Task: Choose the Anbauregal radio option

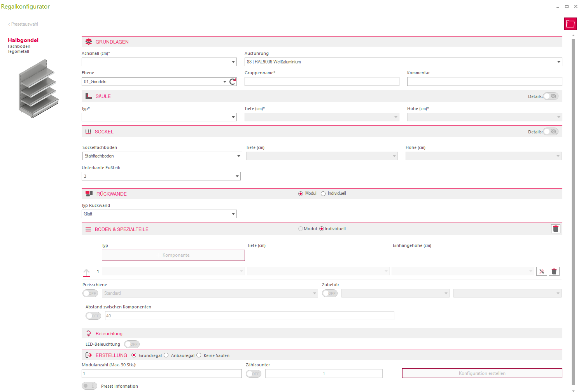Action: [x=166, y=355]
